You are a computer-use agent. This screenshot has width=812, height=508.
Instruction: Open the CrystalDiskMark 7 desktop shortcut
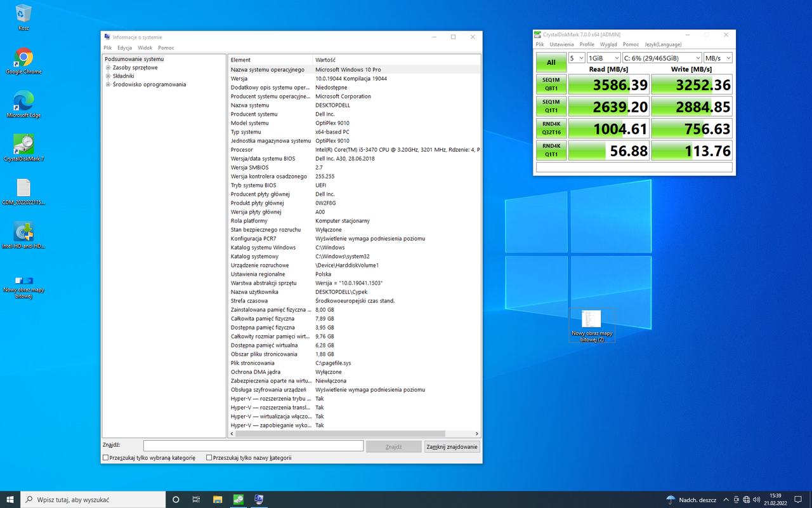point(23,149)
